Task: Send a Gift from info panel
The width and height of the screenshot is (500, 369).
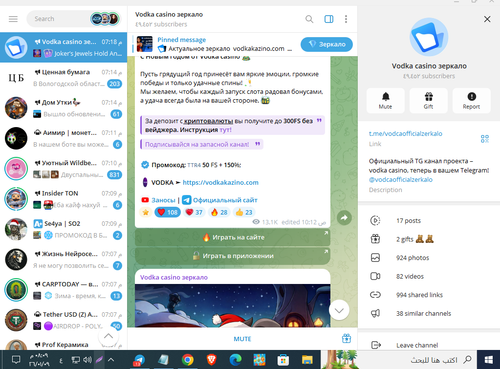Action: coord(428,101)
